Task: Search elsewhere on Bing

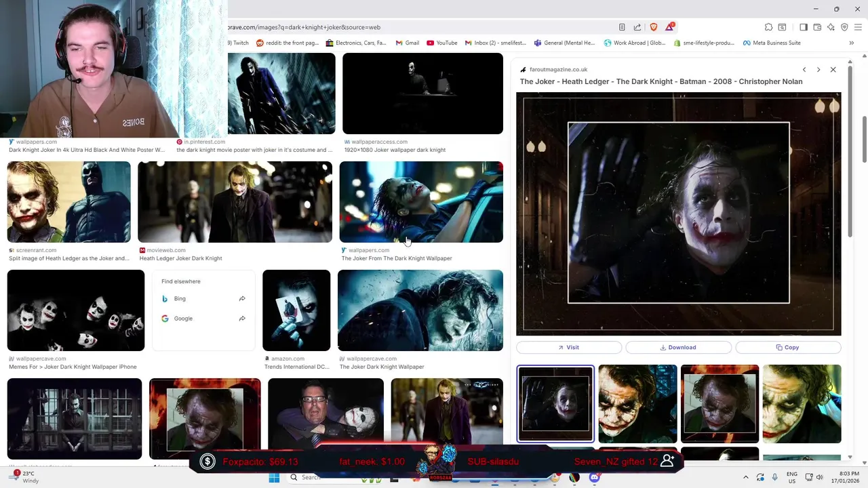Action: tap(203, 299)
